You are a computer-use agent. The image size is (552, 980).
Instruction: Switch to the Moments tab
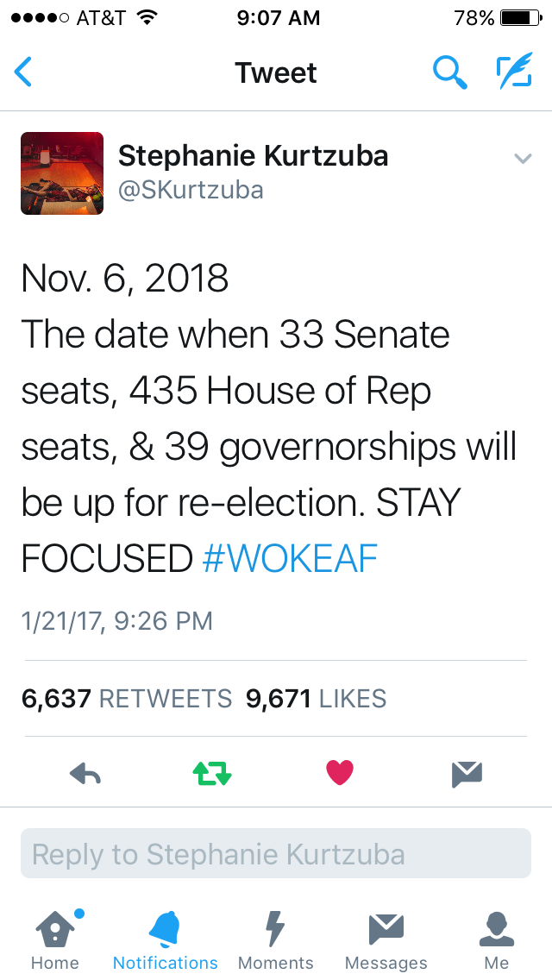pyautogui.click(x=276, y=939)
